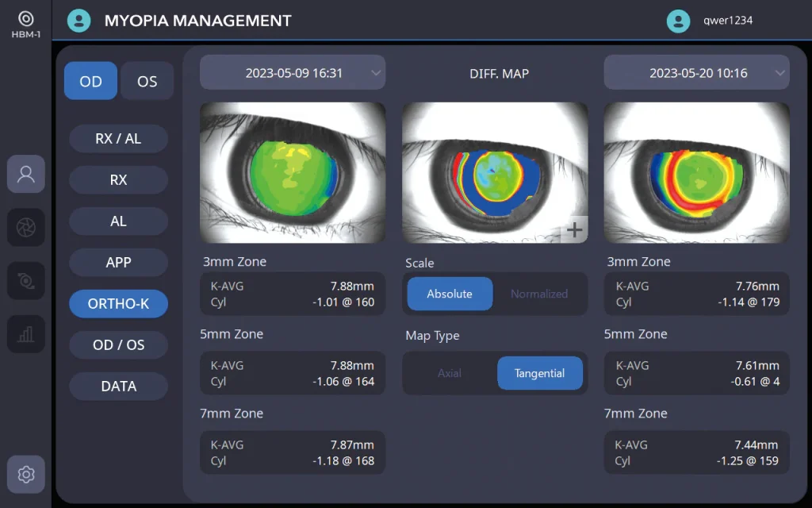Viewport: 812px width, 508px height.
Task: Open the RX / AL menu item
Action: coord(118,139)
